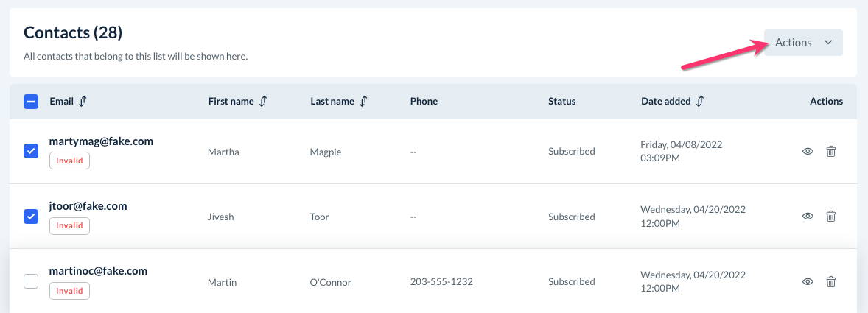Check the martinoc@fake.com row checkbox
The width and height of the screenshot is (868, 313).
point(31,281)
